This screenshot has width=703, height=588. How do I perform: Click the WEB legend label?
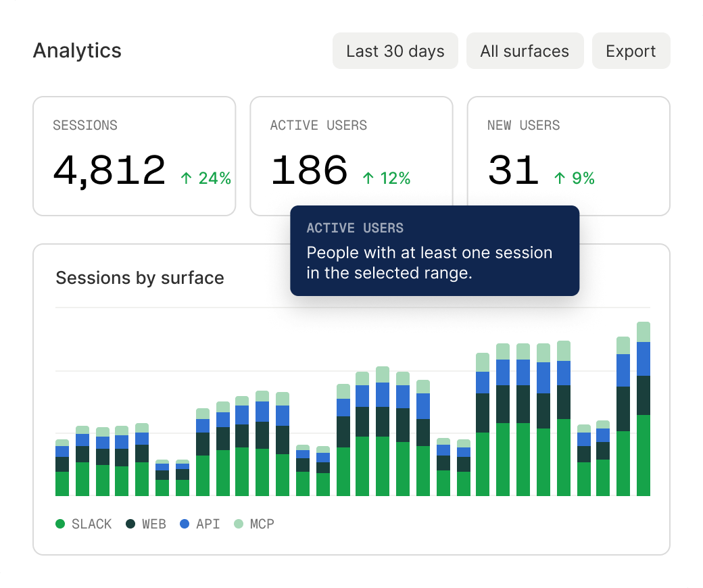click(154, 524)
